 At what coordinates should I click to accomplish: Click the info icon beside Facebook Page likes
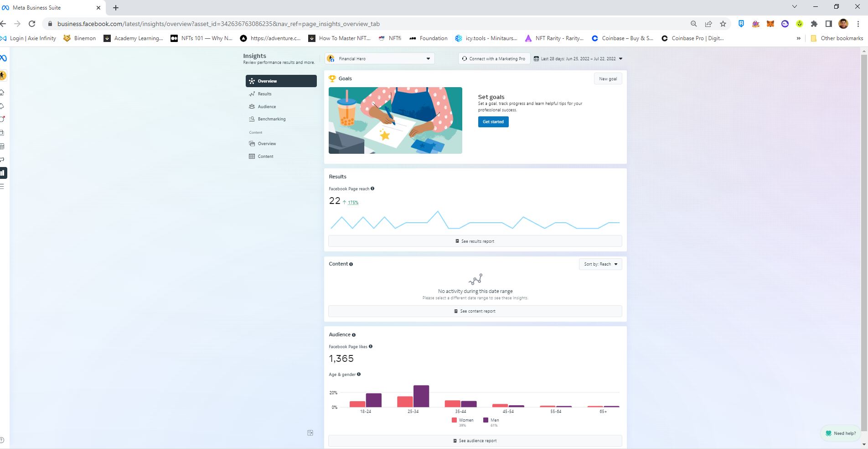pyautogui.click(x=371, y=346)
